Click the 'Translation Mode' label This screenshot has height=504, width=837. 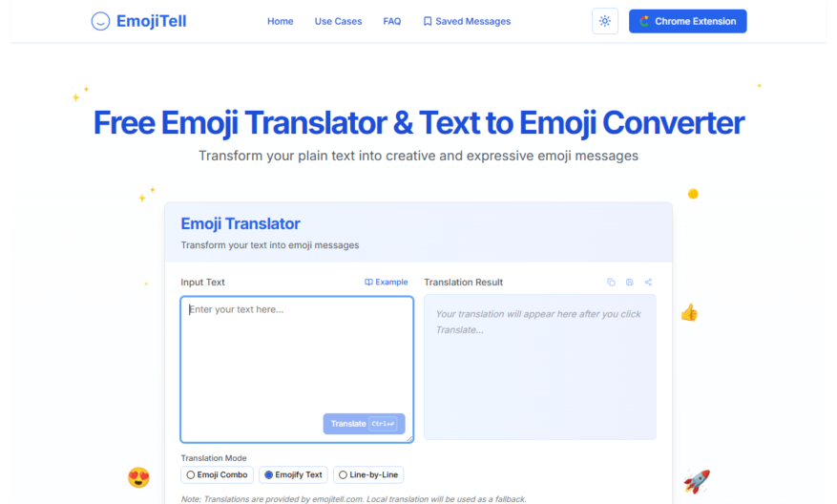214,458
